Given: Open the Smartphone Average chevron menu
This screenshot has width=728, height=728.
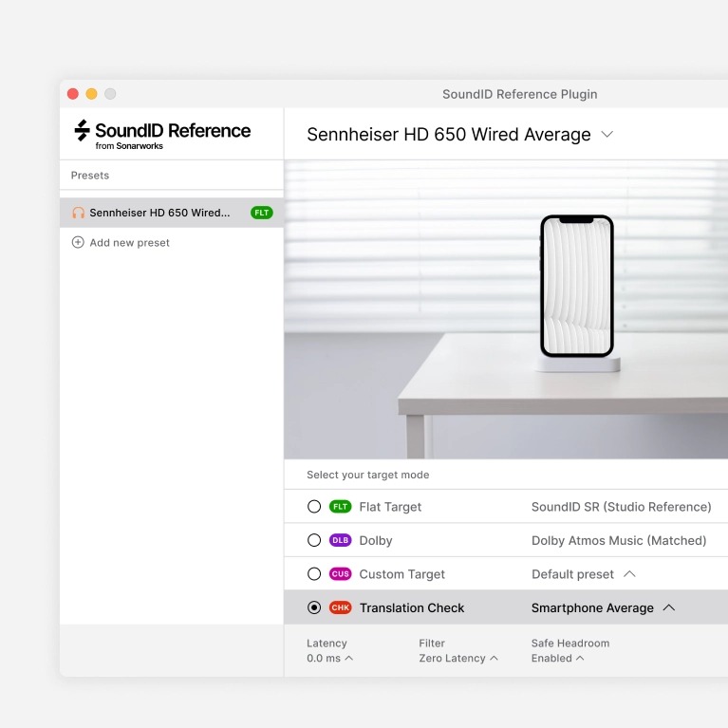Looking at the screenshot, I should tap(669, 607).
